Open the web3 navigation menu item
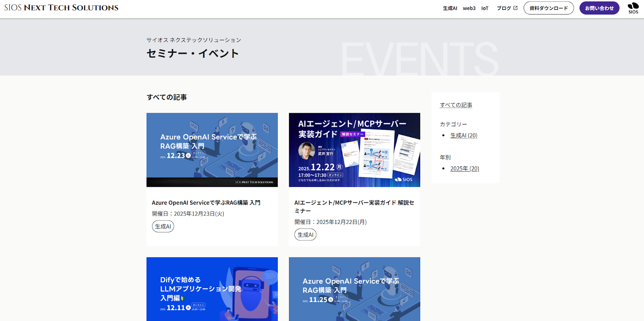Image resolution: width=644 pixels, height=321 pixels. pos(469,8)
